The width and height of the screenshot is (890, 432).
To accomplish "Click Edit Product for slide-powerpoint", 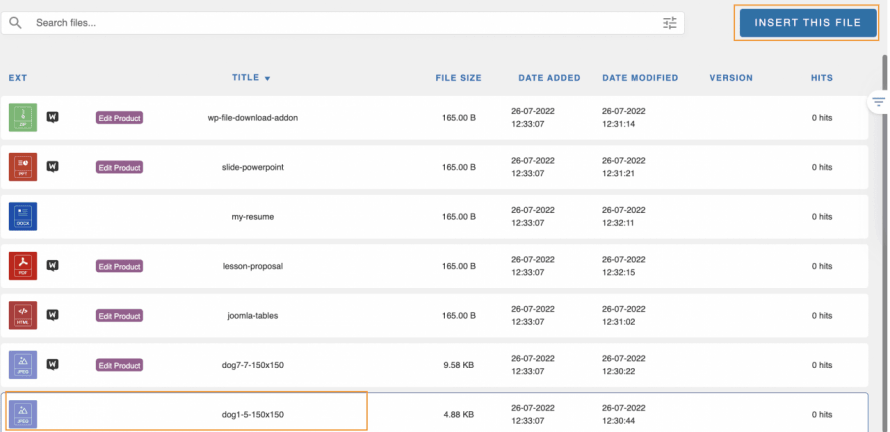I will tap(119, 167).
